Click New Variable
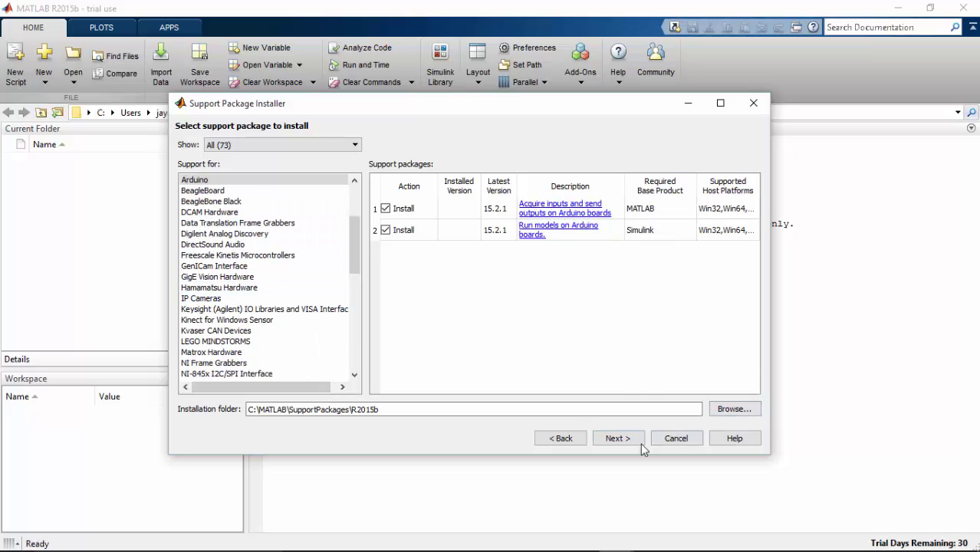The image size is (980, 552). click(259, 48)
